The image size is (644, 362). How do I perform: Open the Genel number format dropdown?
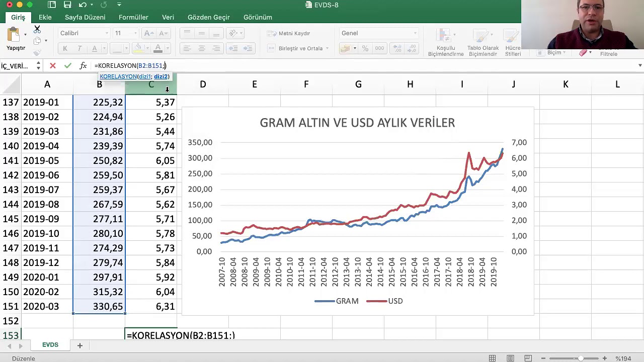click(415, 33)
